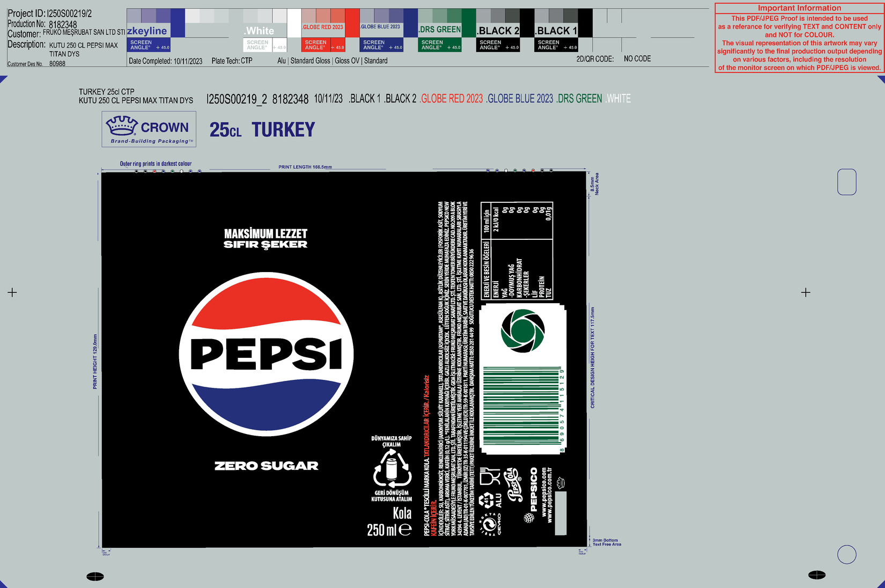Click 'PRINT LENGTH 166.5mm' dimension label

[305, 167]
